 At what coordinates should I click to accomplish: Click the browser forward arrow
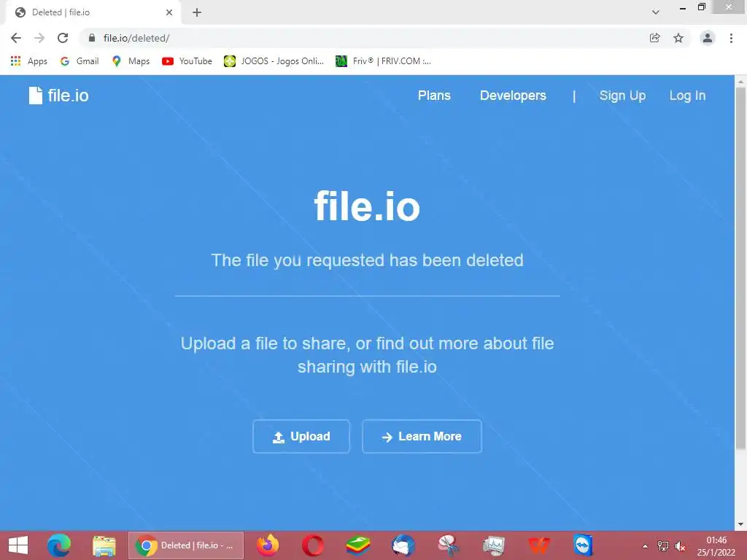click(39, 38)
